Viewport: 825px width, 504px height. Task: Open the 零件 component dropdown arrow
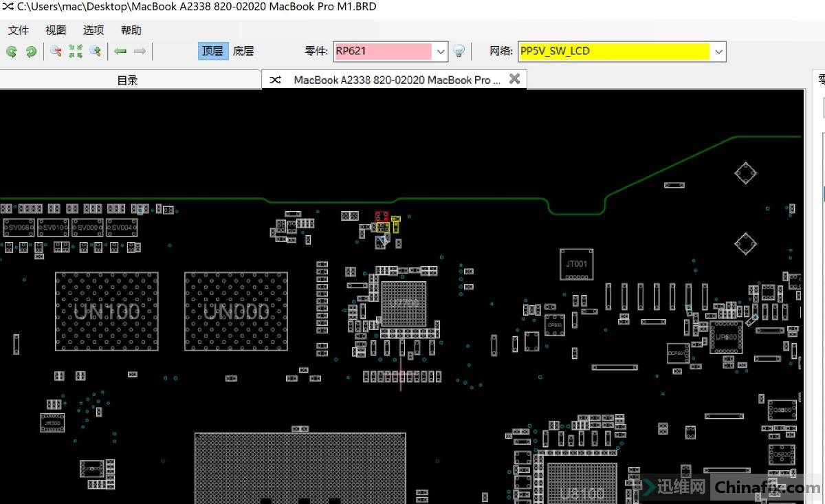pyautogui.click(x=441, y=52)
